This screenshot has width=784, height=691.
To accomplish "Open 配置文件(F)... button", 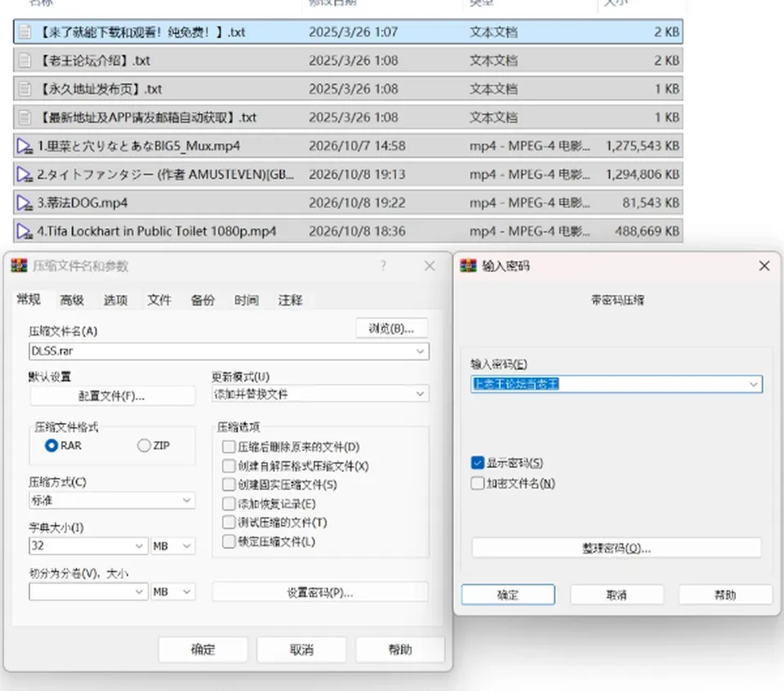I will tap(112, 396).
